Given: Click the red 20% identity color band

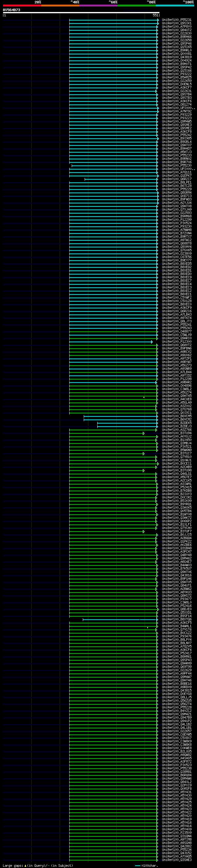Looking at the screenshot, I should pyautogui.click(x=22, y=6).
